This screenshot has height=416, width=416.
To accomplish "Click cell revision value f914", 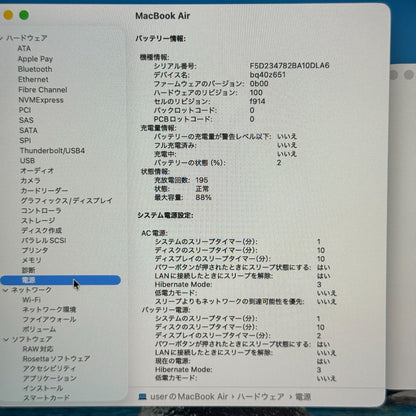I will [257, 101].
